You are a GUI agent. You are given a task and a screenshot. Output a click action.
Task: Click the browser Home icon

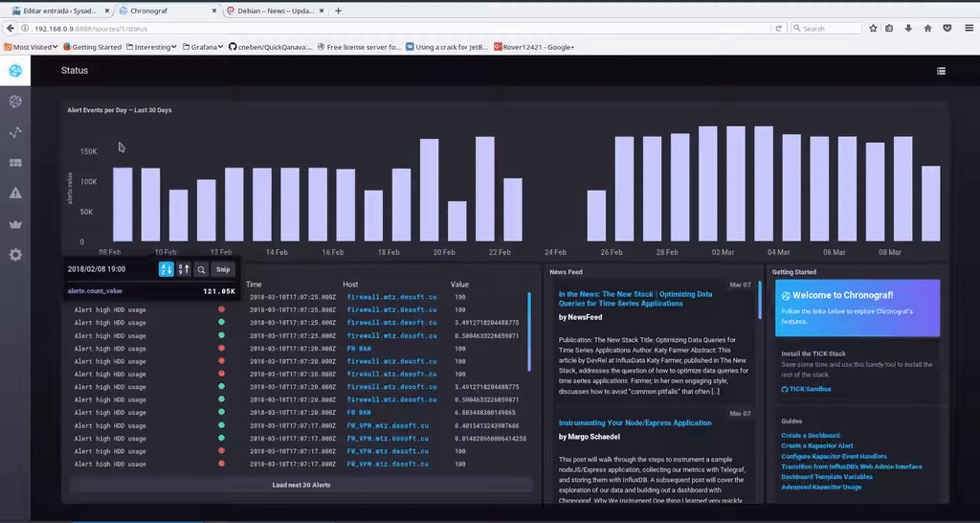928,28
